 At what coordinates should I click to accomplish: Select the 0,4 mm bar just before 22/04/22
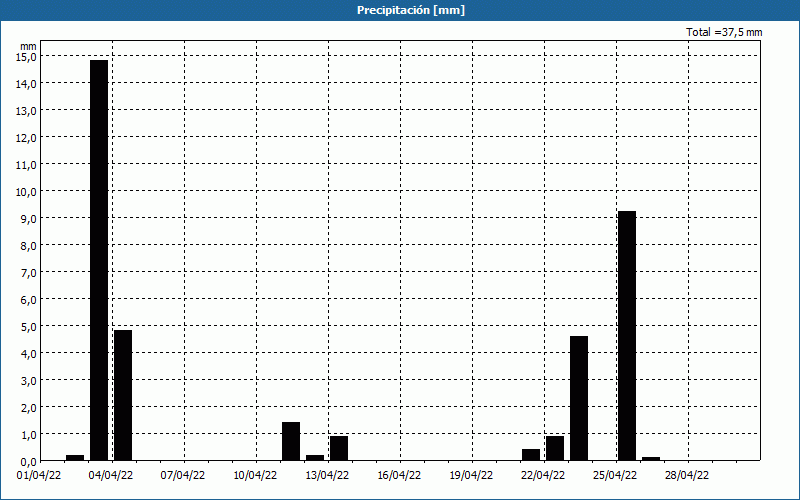(x=531, y=455)
